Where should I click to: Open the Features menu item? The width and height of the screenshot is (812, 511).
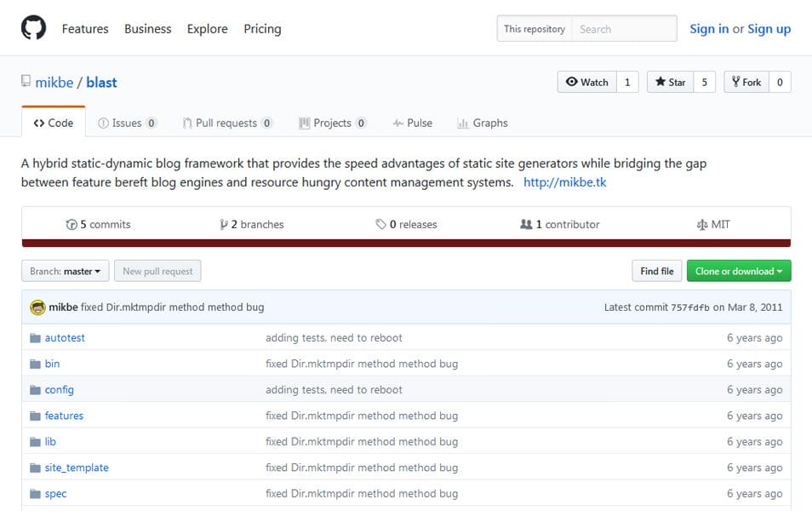click(85, 29)
